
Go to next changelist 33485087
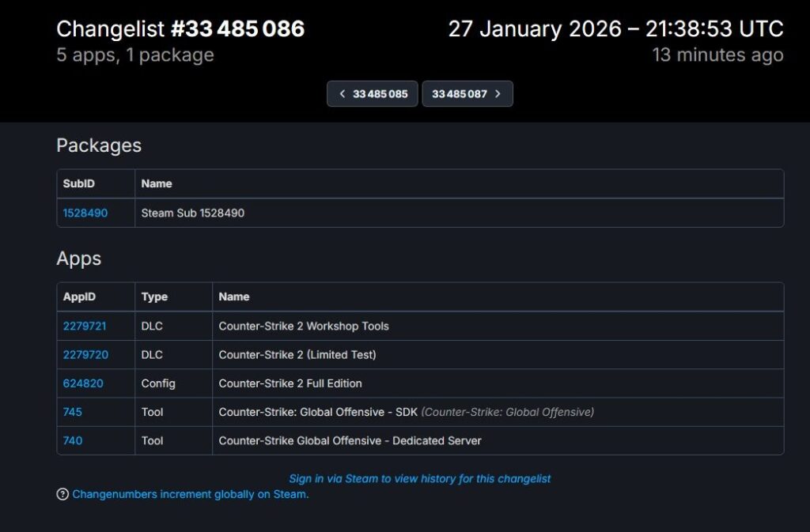(x=467, y=93)
